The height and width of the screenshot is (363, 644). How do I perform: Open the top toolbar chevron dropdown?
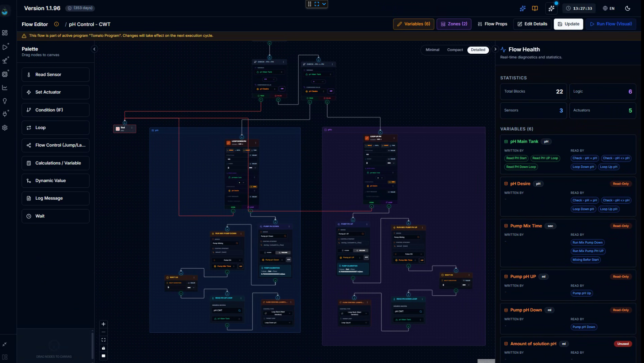[x=324, y=4]
